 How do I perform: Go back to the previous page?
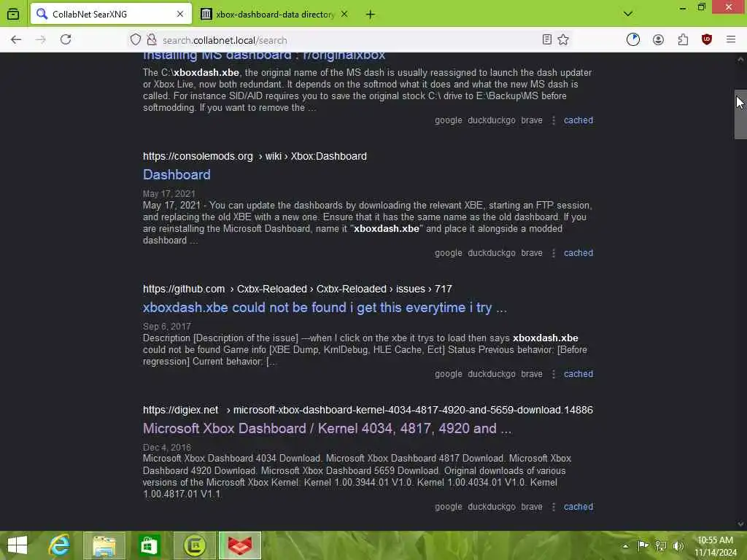[x=16, y=40]
